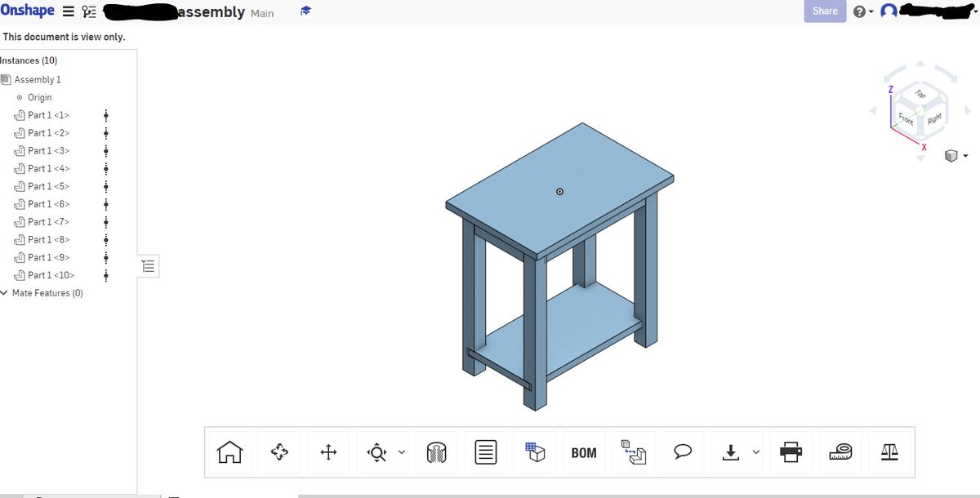The image size is (980, 498).
Task: Click the graduation cap education icon
Action: (305, 11)
